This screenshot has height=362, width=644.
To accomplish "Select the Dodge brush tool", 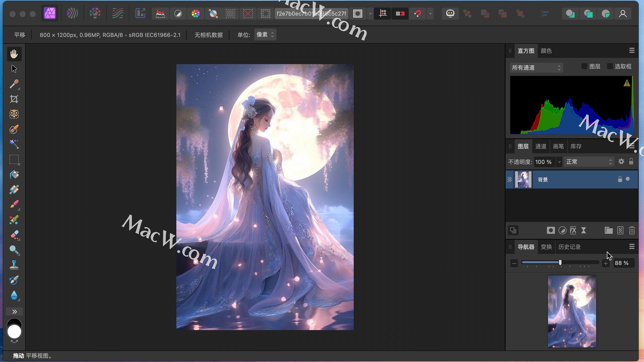I will [x=14, y=250].
